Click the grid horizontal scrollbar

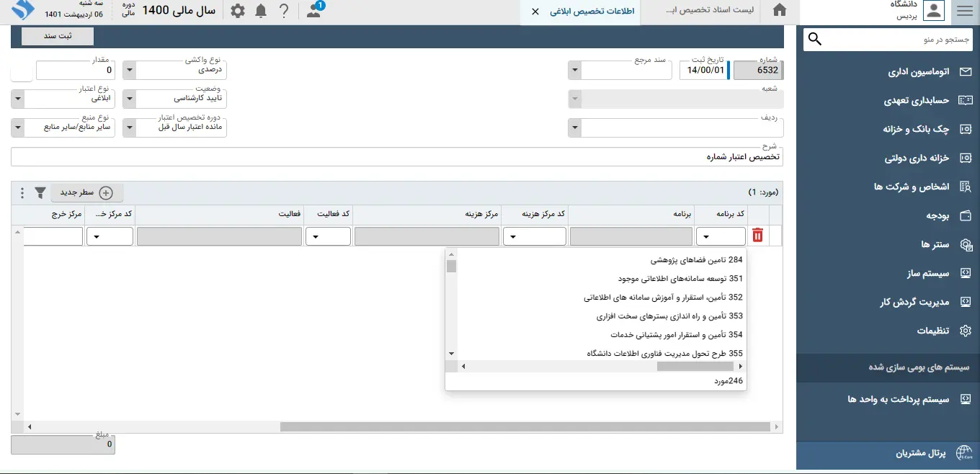[x=525, y=426]
